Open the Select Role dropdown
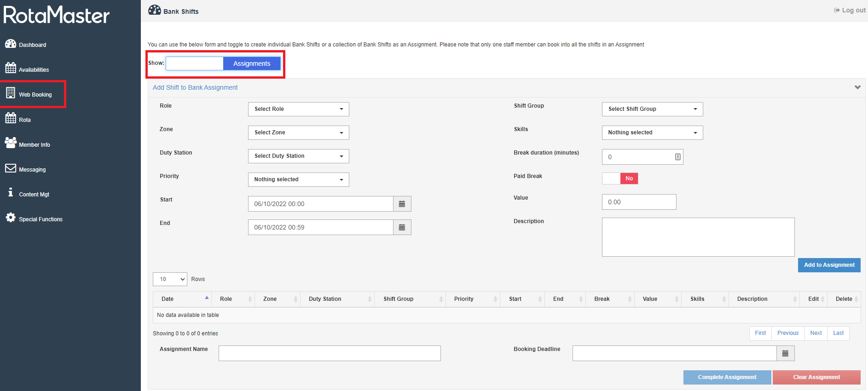Viewport: 868px width, 391px height. pos(298,109)
